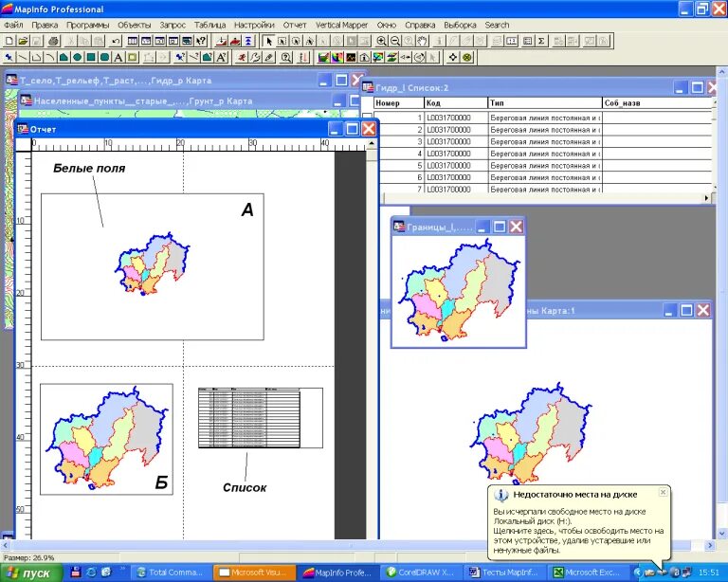This screenshot has height=582, width=728.
Task: Select the Ellipse drawing tool
Action: point(77,58)
